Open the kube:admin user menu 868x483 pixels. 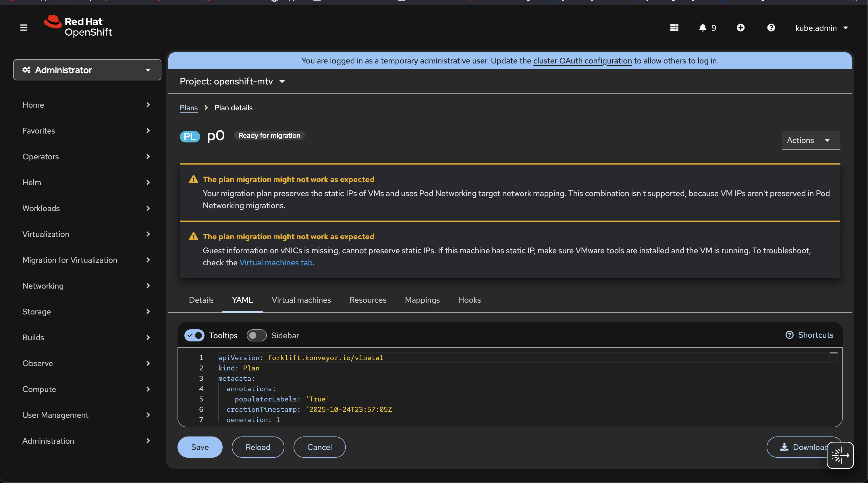tap(821, 28)
